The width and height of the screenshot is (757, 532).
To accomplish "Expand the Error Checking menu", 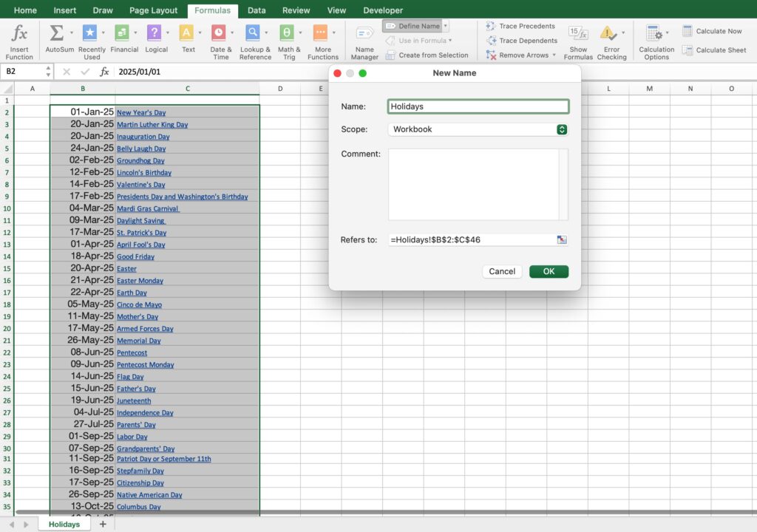I will pyautogui.click(x=622, y=33).
